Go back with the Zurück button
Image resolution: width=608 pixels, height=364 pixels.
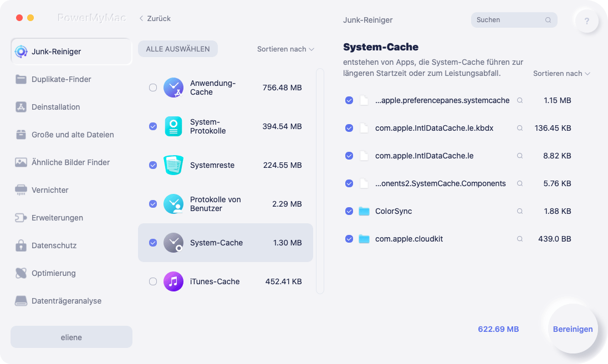click(x=155, y=19)
